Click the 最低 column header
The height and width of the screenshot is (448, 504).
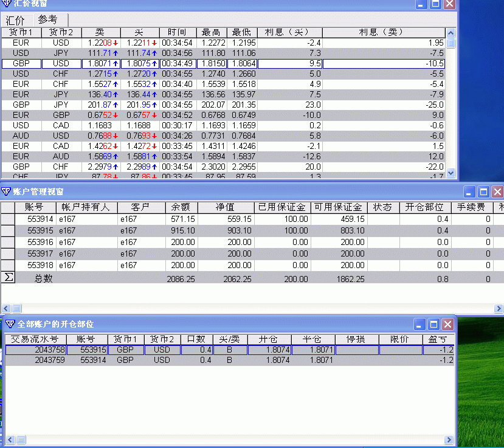(x=242, y=32)
